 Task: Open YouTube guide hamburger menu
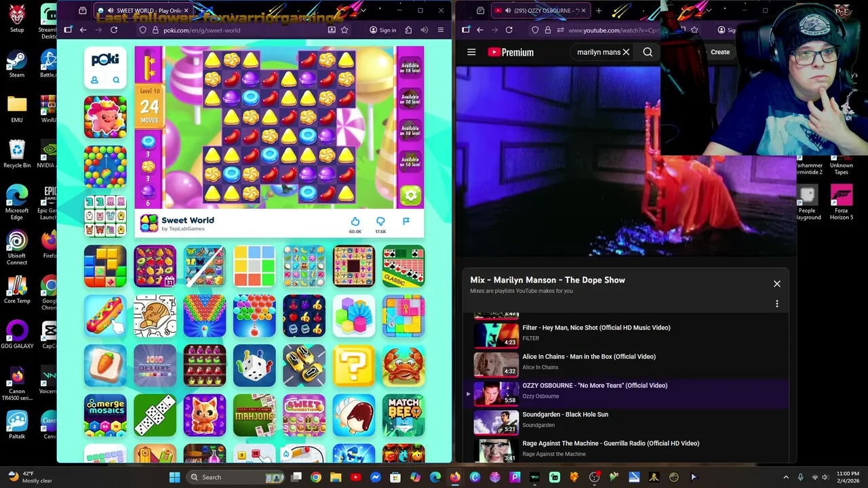pos(471,52)
